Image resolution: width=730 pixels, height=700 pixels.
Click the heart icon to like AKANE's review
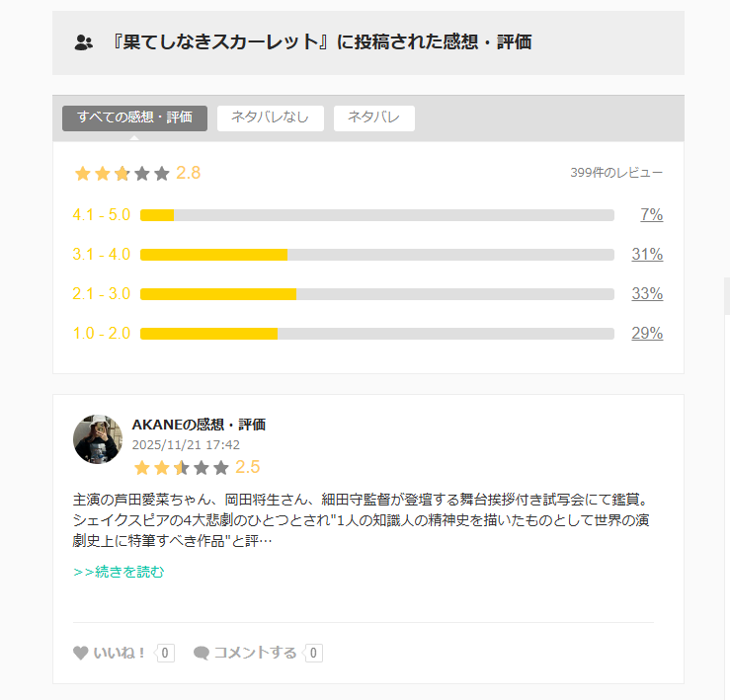[81, 653]
